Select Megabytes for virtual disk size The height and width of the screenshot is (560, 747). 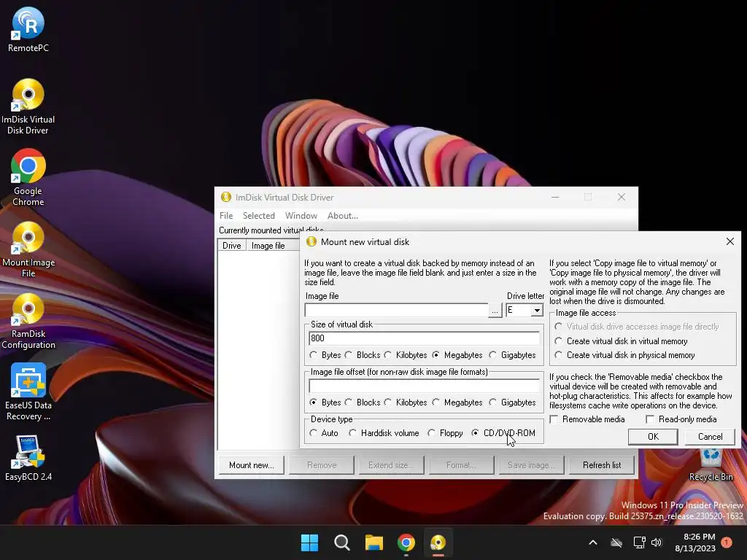pos(457,355)
